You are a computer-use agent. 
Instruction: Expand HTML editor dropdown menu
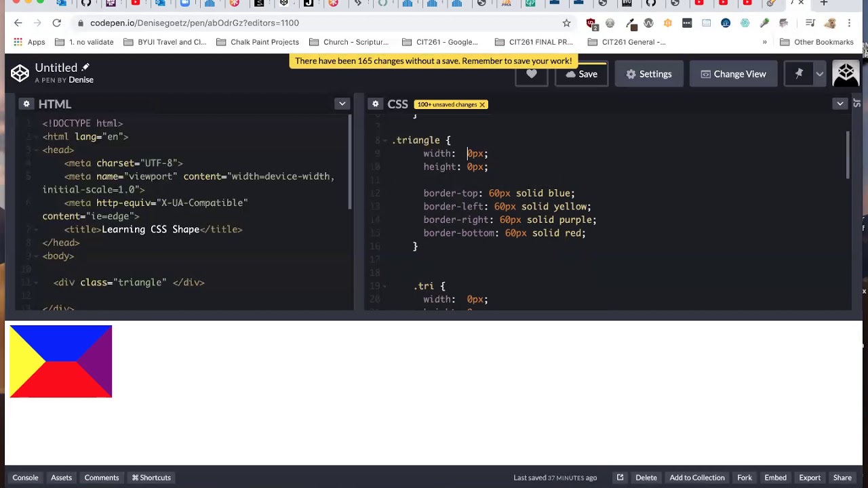coord(342,104)
